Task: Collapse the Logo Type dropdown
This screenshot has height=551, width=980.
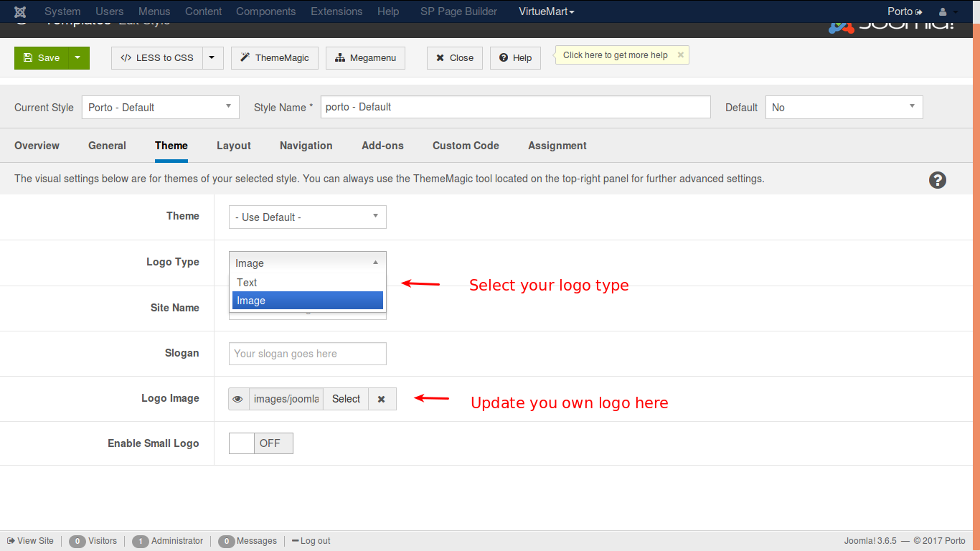Action: [308, 263]
